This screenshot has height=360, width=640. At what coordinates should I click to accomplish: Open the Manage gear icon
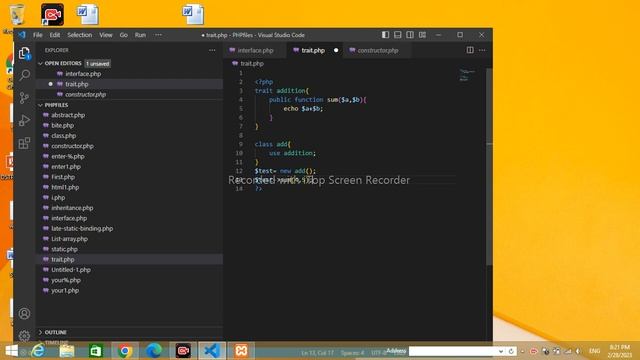(x=24, y=336)
